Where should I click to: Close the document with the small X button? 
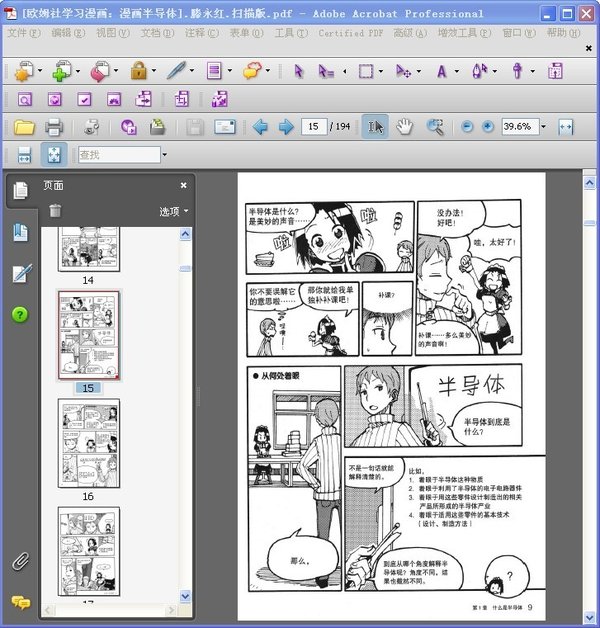588,48
